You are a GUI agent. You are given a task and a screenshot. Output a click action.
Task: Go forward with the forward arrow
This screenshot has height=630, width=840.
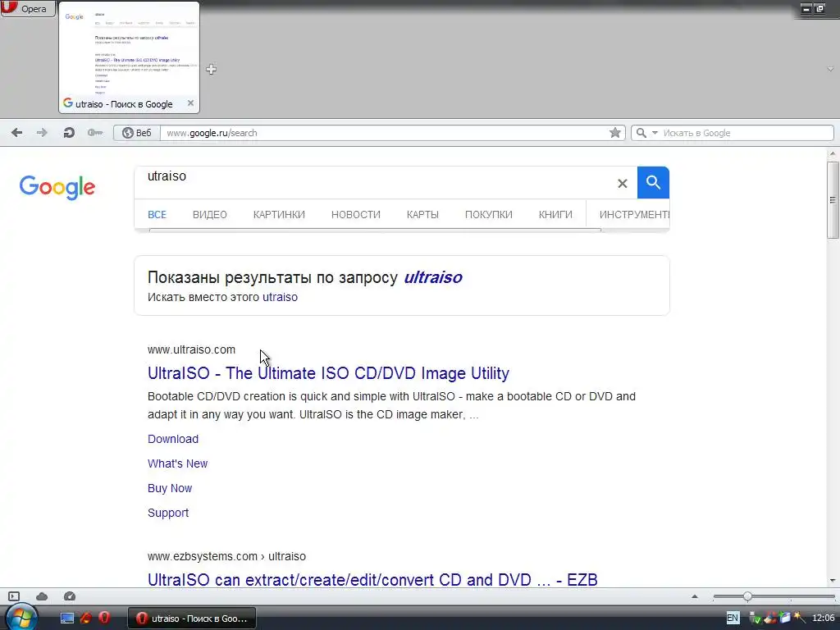click(42, 133)
